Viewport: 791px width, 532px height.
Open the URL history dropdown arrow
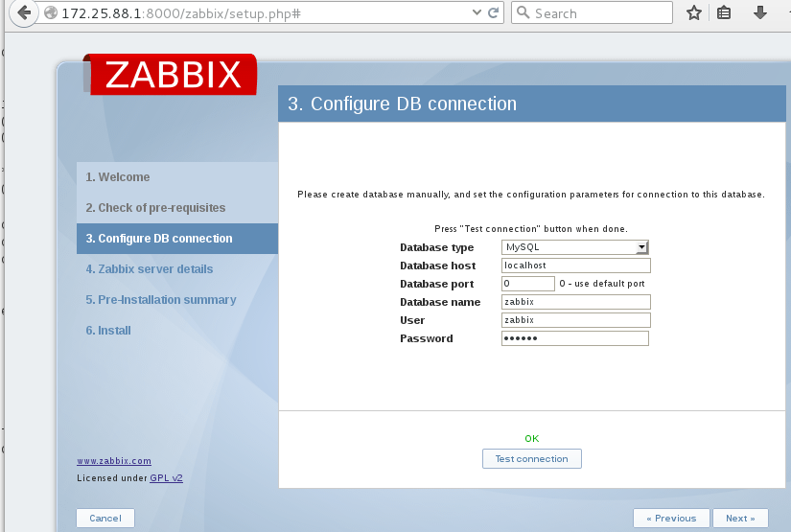[x=477, y=12]
